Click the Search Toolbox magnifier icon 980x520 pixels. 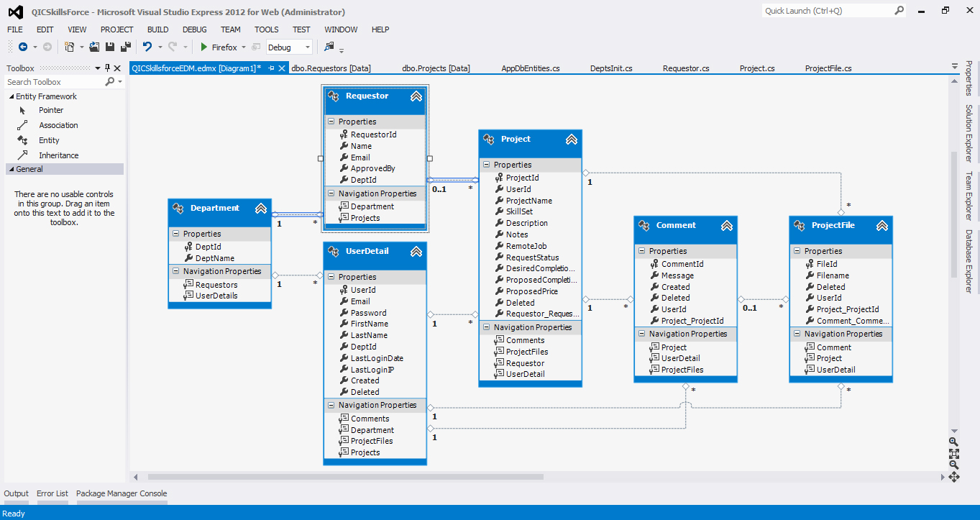pos(110,82)
